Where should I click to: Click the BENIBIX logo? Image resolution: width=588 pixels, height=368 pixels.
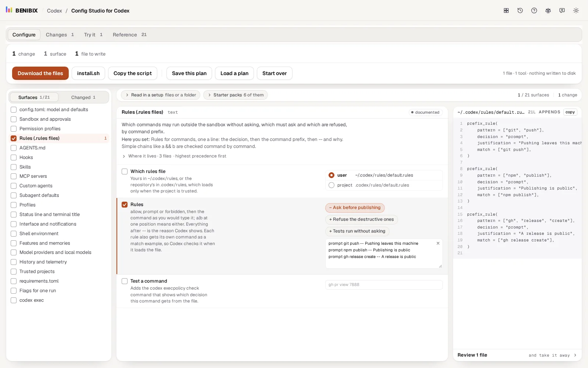[22, 10]
